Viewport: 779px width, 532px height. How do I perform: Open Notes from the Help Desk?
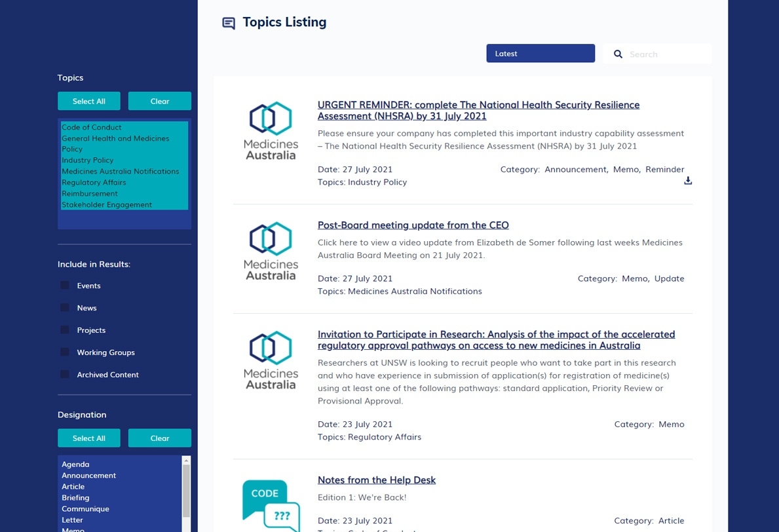click(377, 480)
